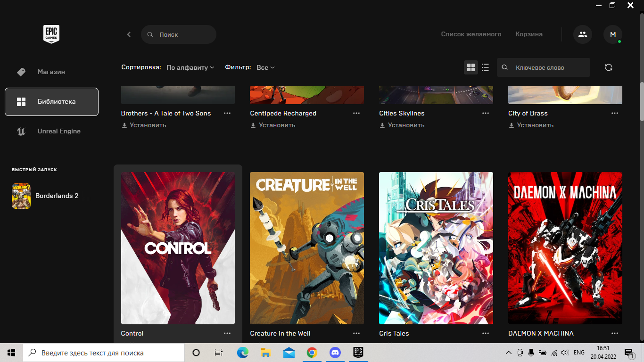The width and height of the screenshot is (644, 362).
Task: Open the Список желаемого wishlist
Action: click(471, 34)
